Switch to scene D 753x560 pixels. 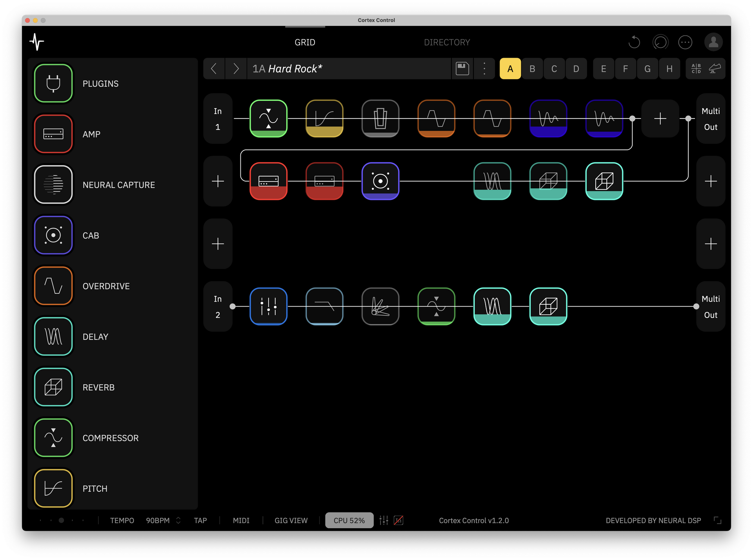(576, 69)
